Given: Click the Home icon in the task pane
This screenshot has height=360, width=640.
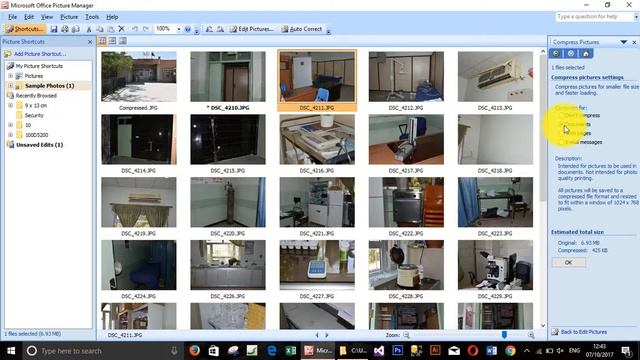Looking at the screenshot, I should (586, 53).
